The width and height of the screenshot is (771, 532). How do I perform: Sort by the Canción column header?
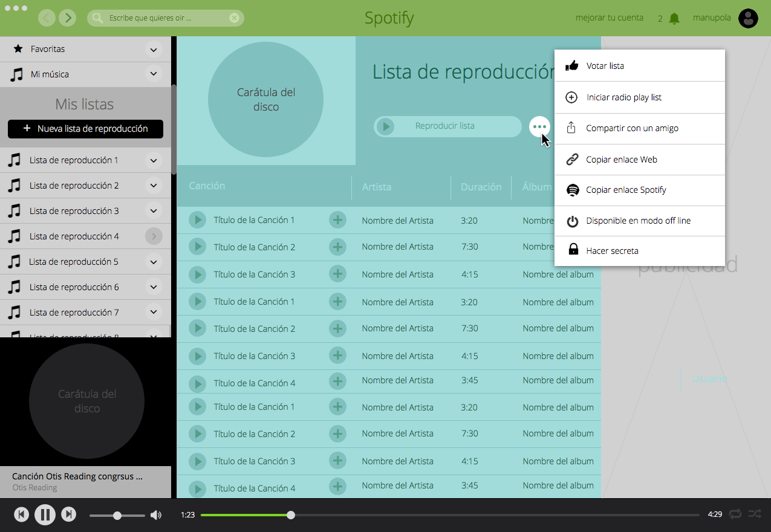[x=207, y=186]
